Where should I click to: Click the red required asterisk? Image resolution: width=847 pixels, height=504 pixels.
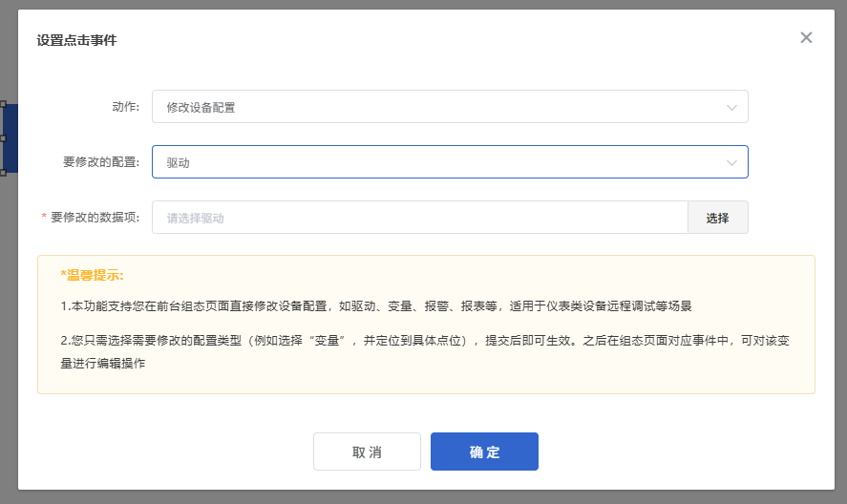(x=44, y=218)
